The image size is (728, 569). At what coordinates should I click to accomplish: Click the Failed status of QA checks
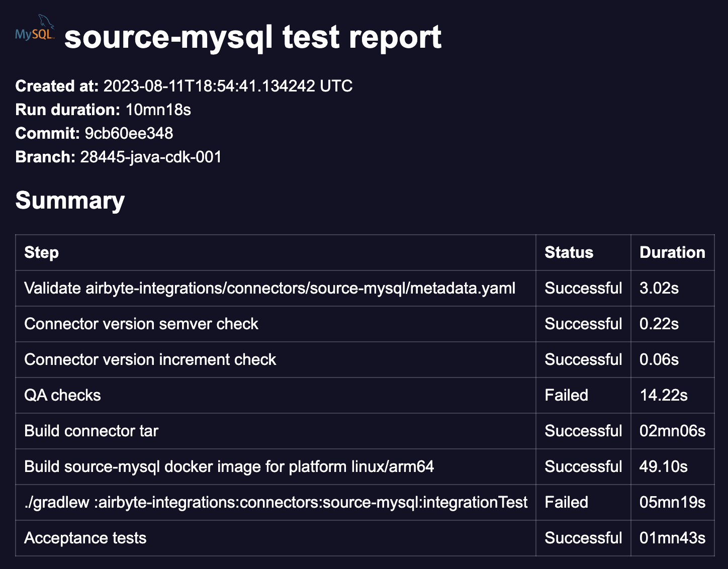click(x=566, y=395)
